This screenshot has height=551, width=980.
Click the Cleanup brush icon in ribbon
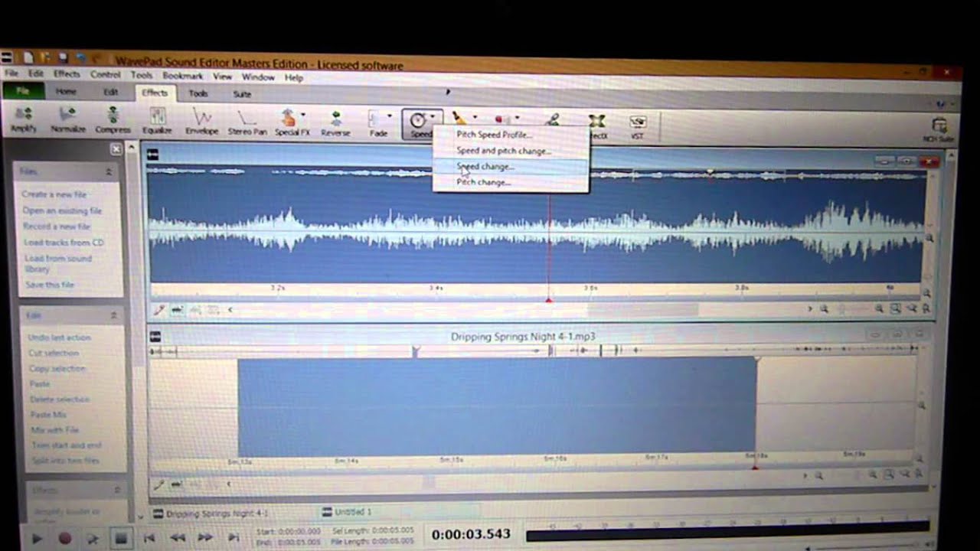(459, 118)
